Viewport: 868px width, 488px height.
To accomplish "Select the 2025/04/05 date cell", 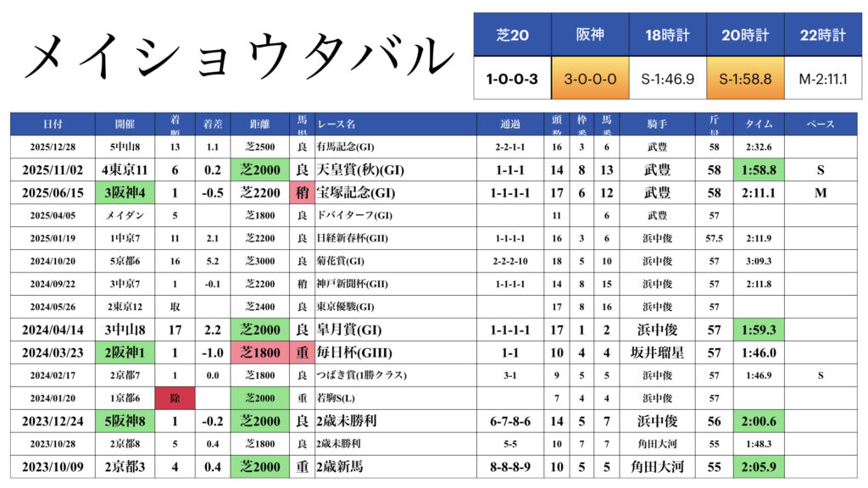I will pyautogui.click(x=53, y=215).
